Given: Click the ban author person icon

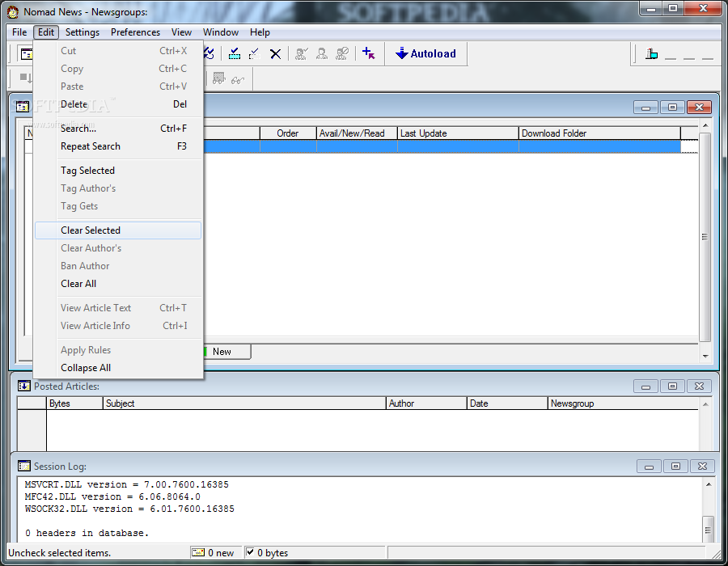Looking at the screenshot, I should pos(342,54).
